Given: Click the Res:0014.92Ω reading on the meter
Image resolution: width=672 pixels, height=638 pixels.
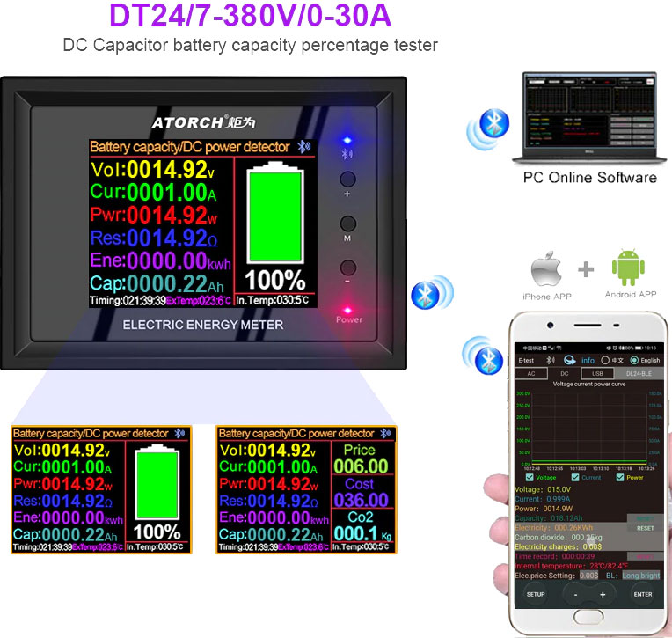Looking at the screenshot, I should click(x=154, y=238).
